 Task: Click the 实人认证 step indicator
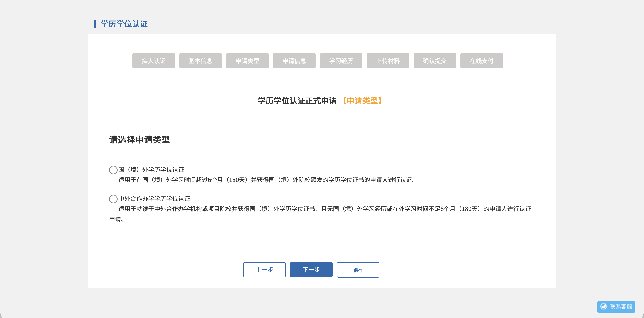(154, 61)
